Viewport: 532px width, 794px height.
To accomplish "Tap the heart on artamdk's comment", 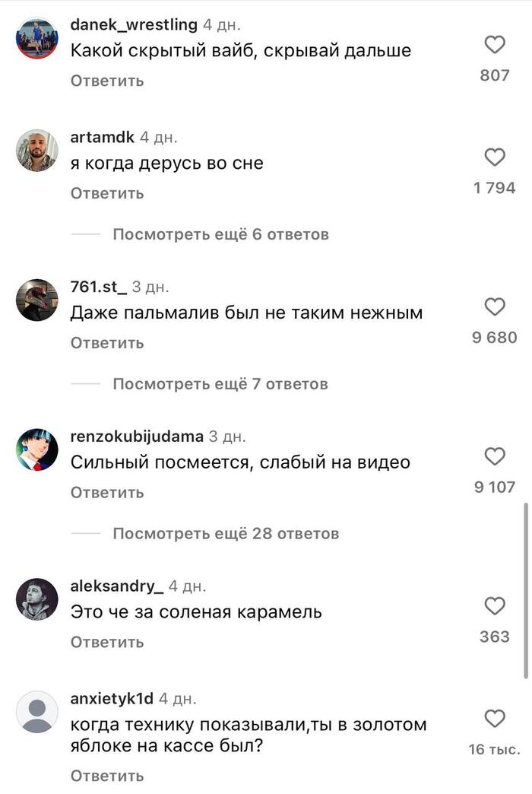I will coord(495,157).
